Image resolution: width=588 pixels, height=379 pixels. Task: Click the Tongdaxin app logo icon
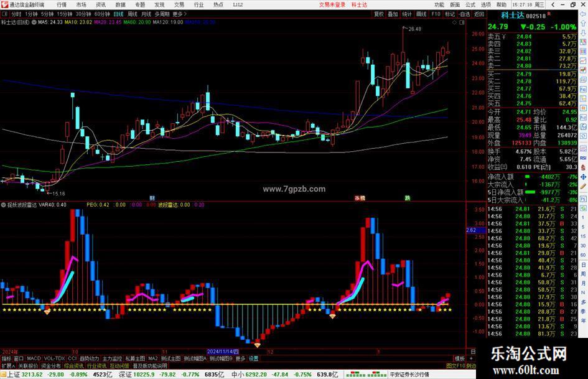pyautogui.click(x=4, y=4)
